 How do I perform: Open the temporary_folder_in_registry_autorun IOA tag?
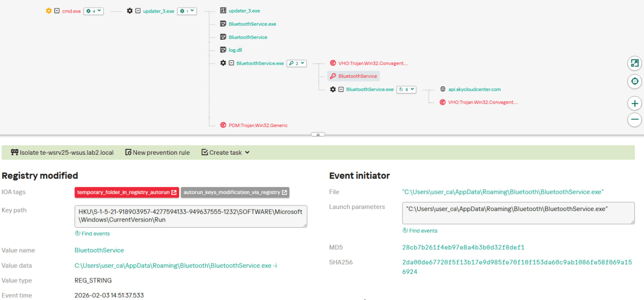(127, 192)
